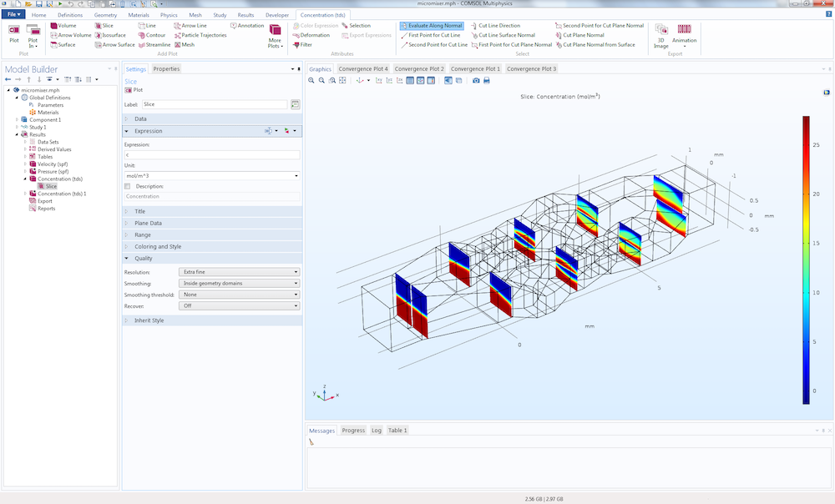Open the Resolution dropdown
This screenshot has height=504, width=835.
[239, 272]
